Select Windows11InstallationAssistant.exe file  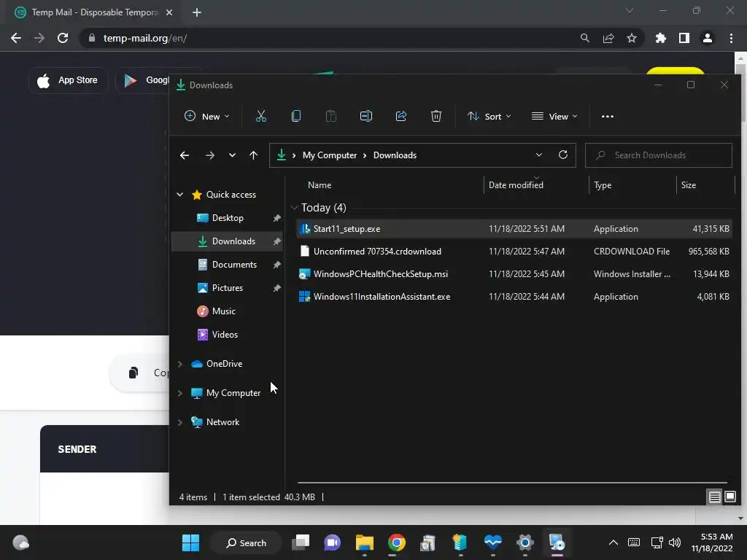514,297
